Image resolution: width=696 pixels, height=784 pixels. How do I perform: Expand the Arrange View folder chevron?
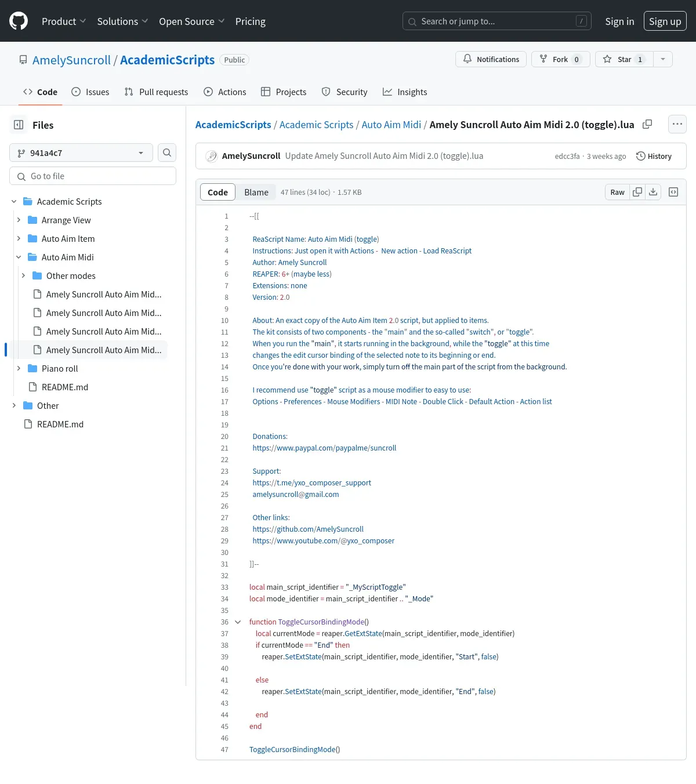[x=19, y=220]
